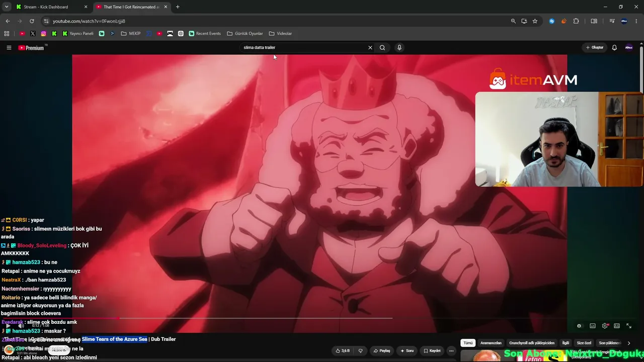Open the Recent Events bookmark

(x=205, y=34)
